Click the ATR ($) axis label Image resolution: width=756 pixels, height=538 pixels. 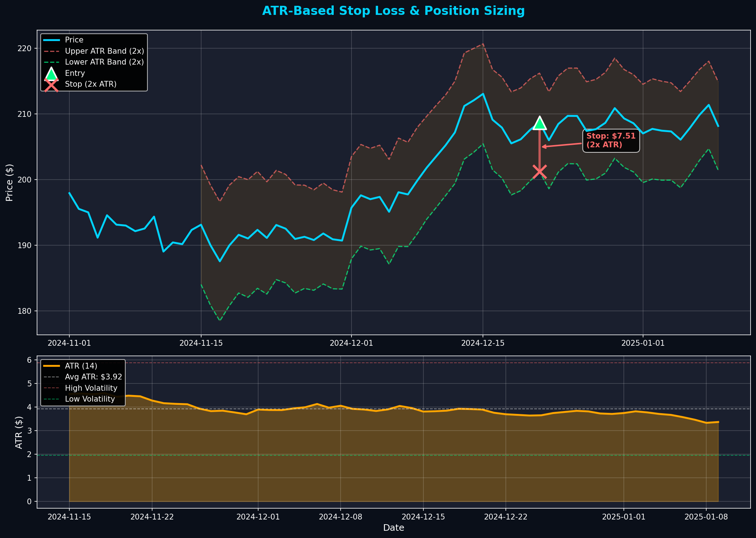19,432
